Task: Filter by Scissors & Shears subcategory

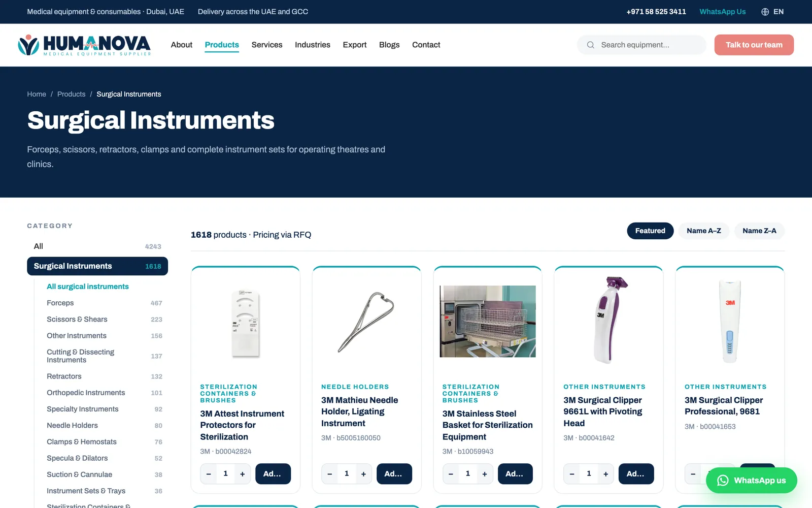Action: point(105,320)
